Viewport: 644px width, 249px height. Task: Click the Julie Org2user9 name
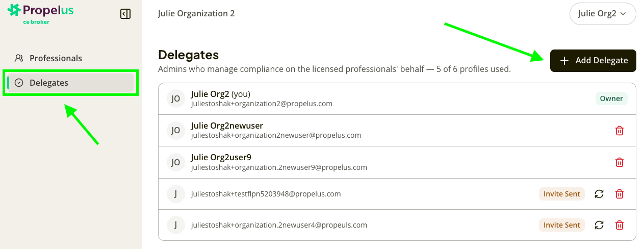(x=221, y=157)
